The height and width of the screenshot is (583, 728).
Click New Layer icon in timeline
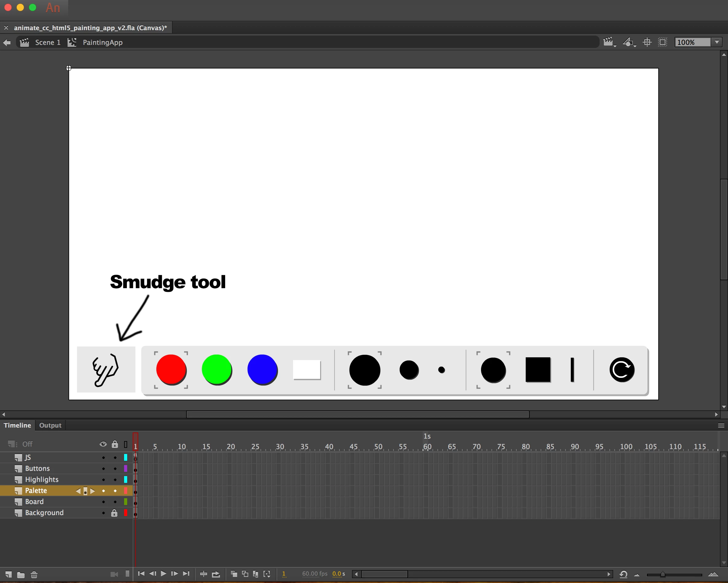(9, 574)
